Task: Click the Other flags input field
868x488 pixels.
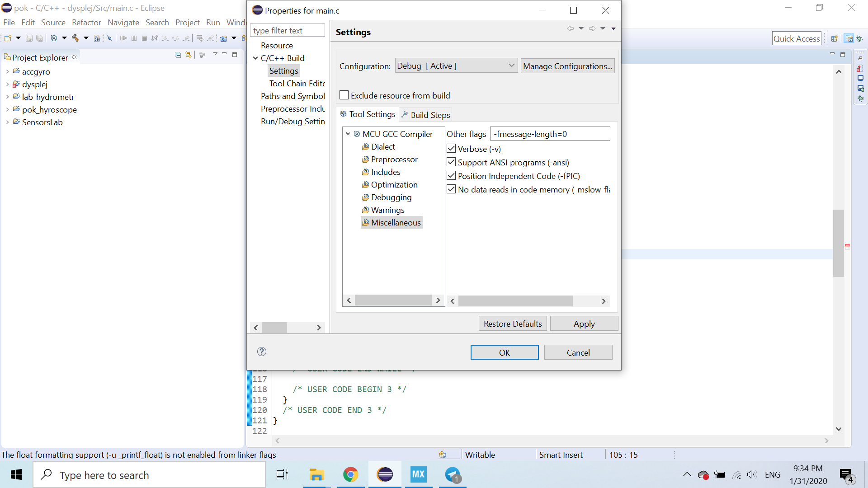Action: [x=550, y=134]
